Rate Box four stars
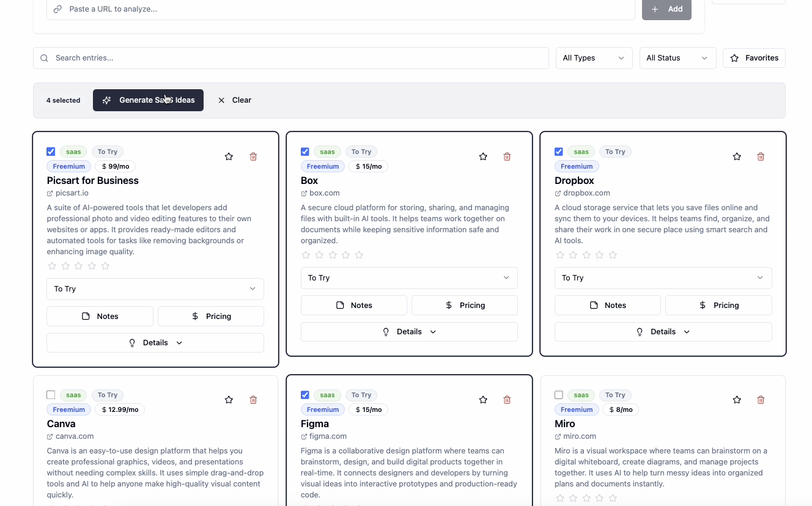 [345, 255]
